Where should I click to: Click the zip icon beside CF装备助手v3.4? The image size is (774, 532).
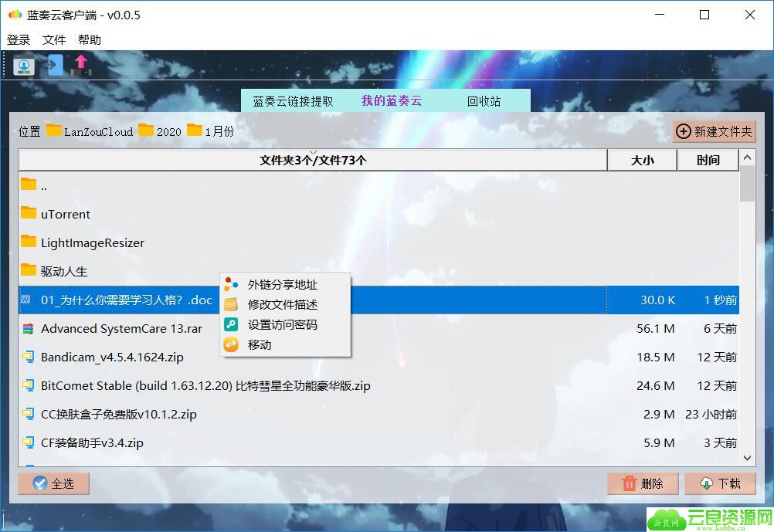click(28, 442)
